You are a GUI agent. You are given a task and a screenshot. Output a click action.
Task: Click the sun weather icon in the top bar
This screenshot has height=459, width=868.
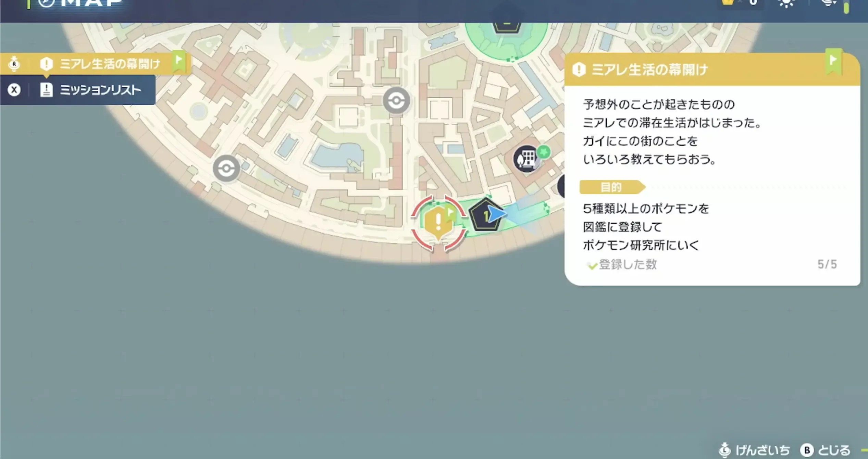coord(786,3)
